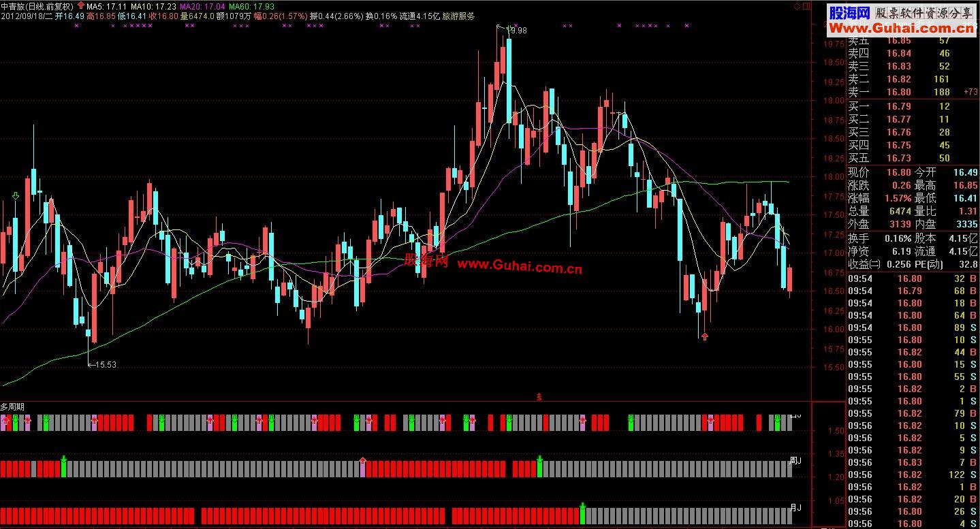Click the 多周期 indicator panel title
Viewport: 980px width, 529px height.
[x=12, y=406]
